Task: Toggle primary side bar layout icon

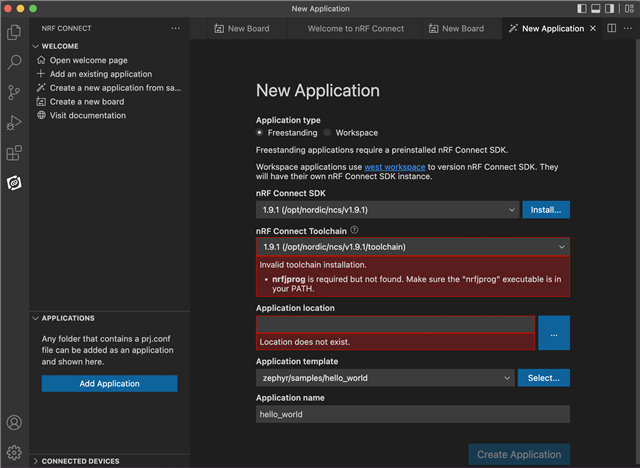Action: pyautogui.click(x=582, y=9)
